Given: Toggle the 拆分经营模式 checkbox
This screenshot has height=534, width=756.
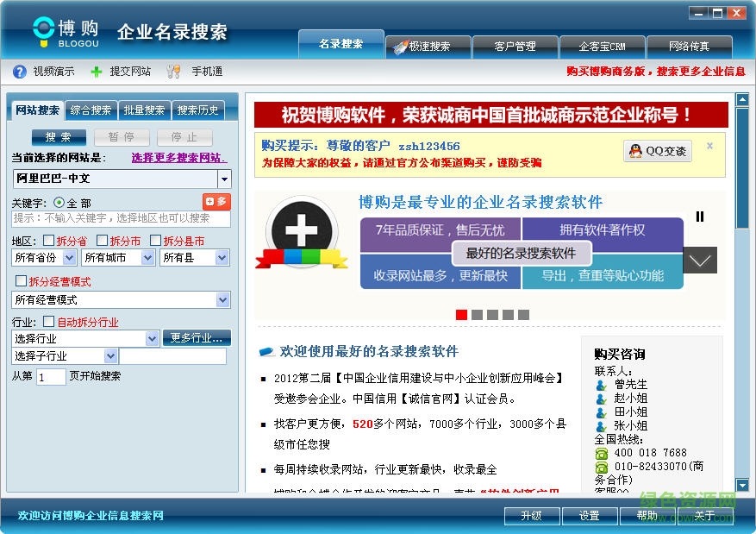Looking at the screenshot, I should (22, 280).
